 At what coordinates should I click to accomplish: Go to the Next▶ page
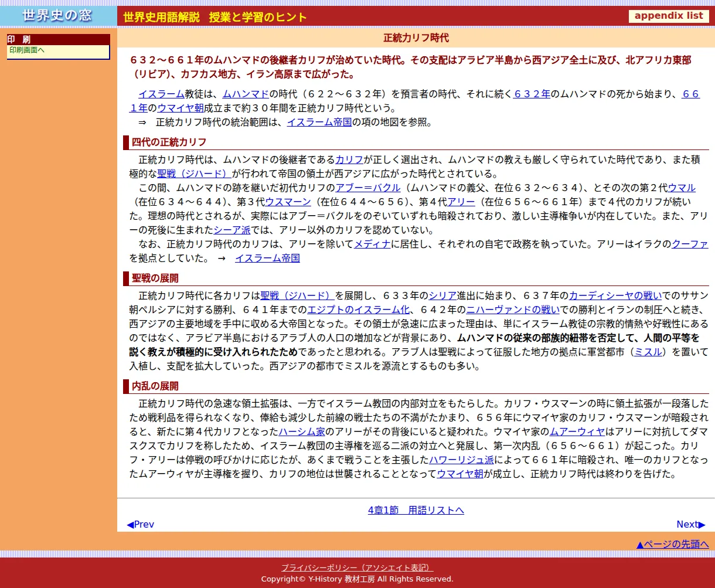coord(691,524)
